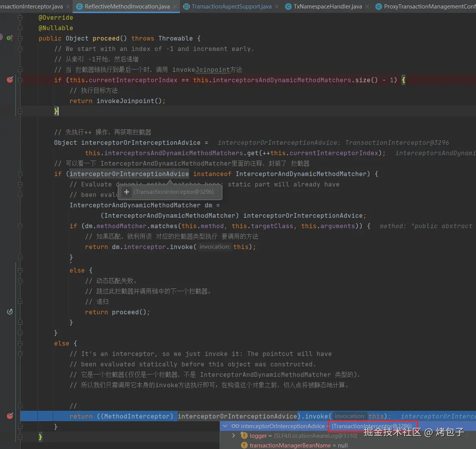Click the highlighted interceptorOrInterceptionAdvice in if condition
This screenshot has width=476, height=449.
(129, 174)
